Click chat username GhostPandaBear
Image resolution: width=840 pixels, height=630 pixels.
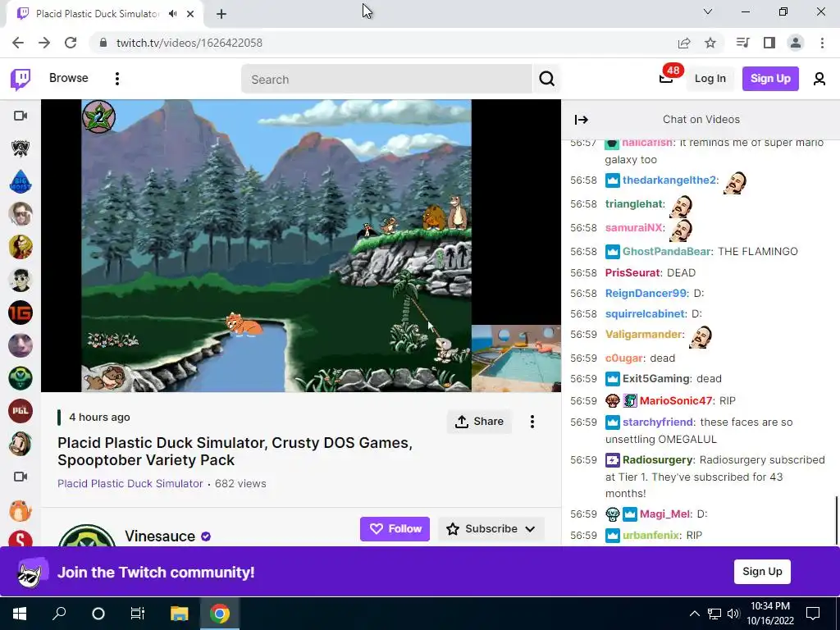tap(666, 251)
